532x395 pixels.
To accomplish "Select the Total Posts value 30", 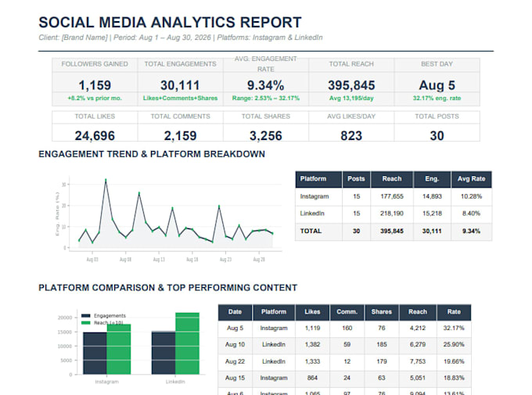I will coord(437,136).
